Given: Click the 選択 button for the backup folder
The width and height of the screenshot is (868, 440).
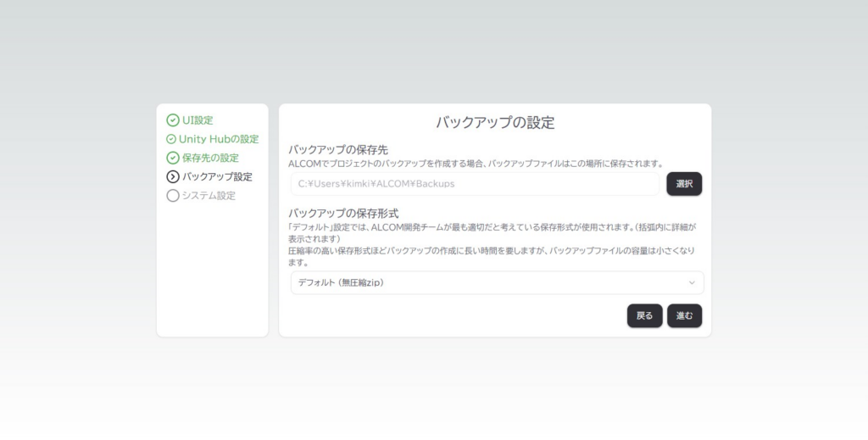Looking at the screenshot, I should click(684, 184).
